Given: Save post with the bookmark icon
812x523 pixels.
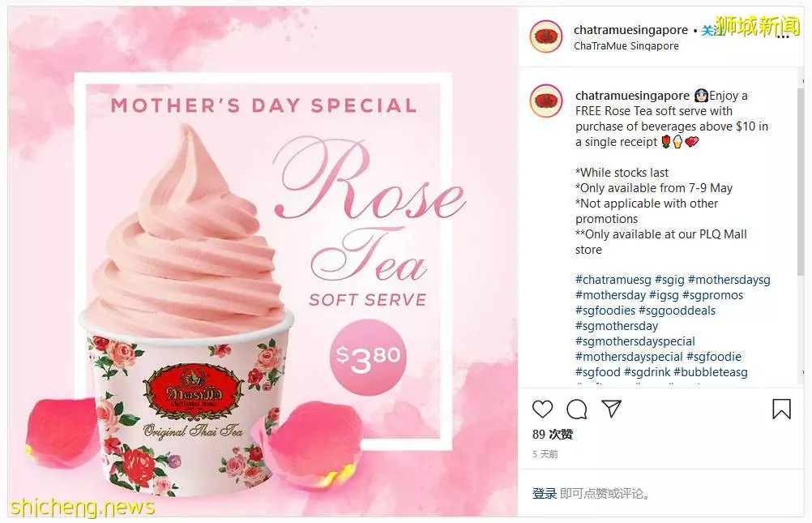Looking at the screenshot, I should click(x=781, y=409).
